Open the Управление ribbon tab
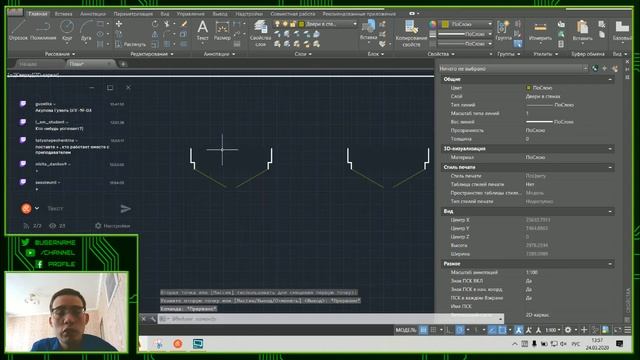Image resolution: width=640 pixels, height=360 pixels. [x=190, y=14]
